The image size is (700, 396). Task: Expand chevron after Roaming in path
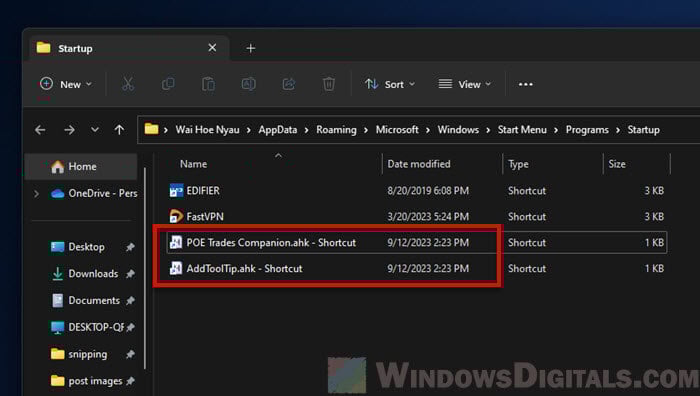366,130
